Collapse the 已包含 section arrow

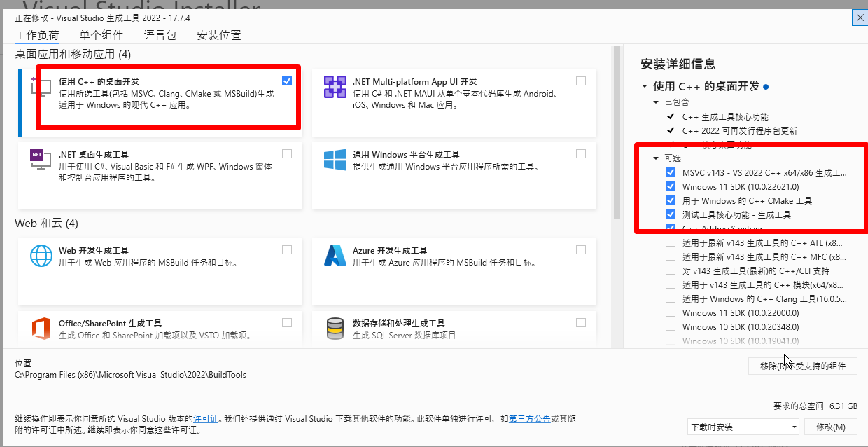pos(656,102)
